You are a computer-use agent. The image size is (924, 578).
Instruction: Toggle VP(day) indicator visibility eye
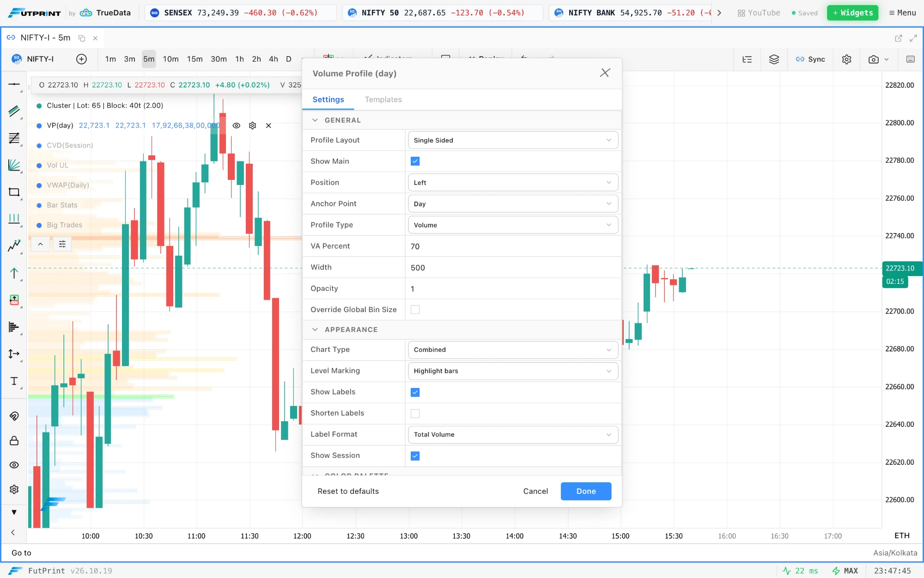click(236, 126)
